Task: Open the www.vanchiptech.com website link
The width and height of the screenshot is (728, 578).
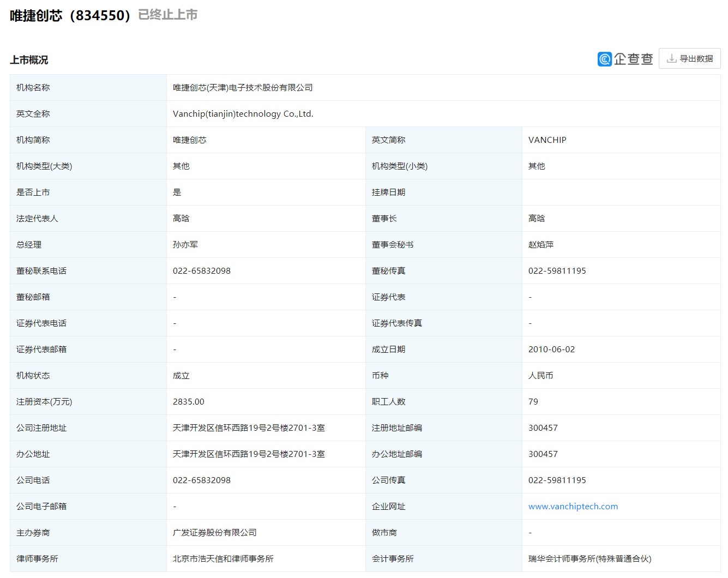Action: coord(573,507)
